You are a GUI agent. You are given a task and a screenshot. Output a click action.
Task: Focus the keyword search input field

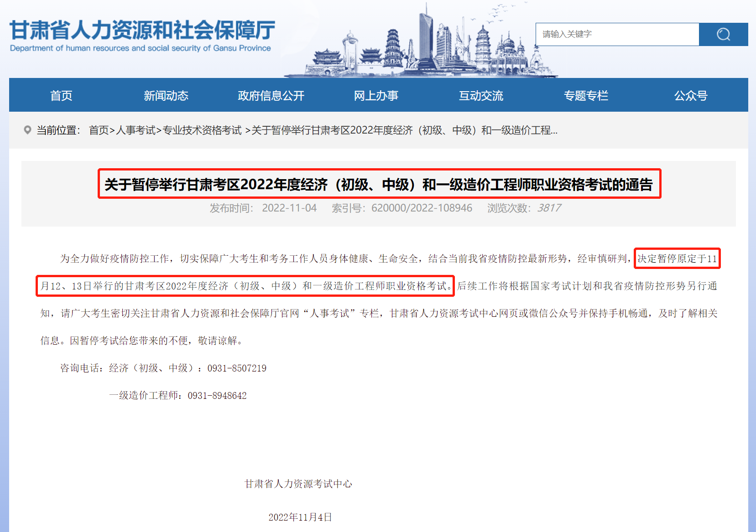tap(617, 34)
